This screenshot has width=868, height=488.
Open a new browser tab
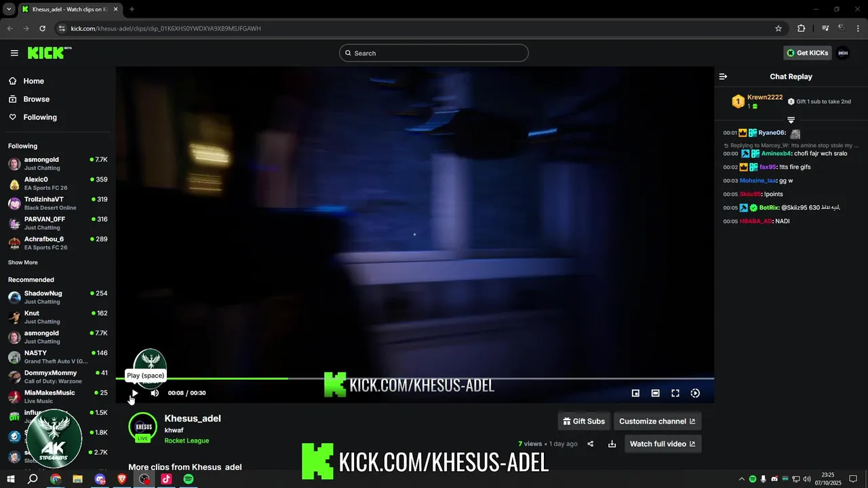pyautogui.click(x=132, y=9)
